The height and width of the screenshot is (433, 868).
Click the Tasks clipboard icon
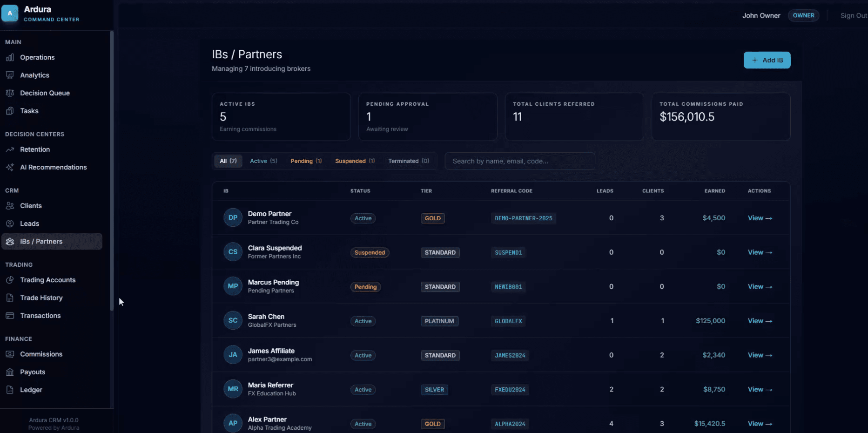pyautogui.click(x=10, y=111)
